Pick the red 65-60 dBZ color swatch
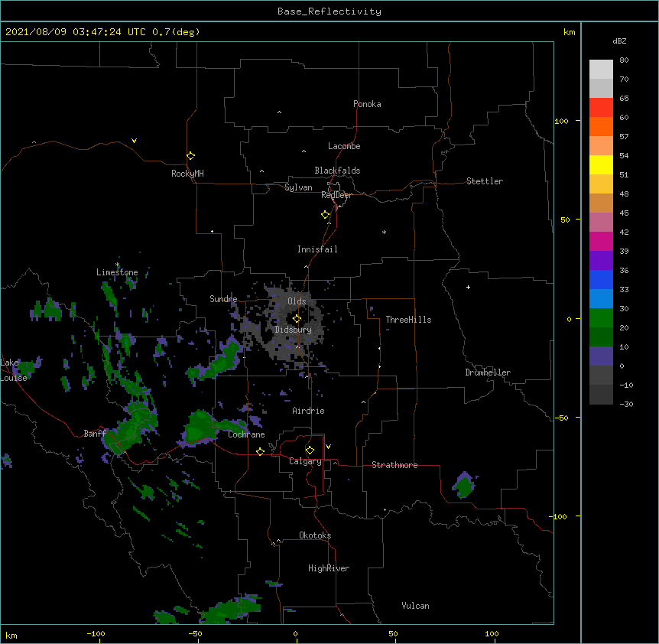Viewport: 659px width, 644px height. (601, 108)
